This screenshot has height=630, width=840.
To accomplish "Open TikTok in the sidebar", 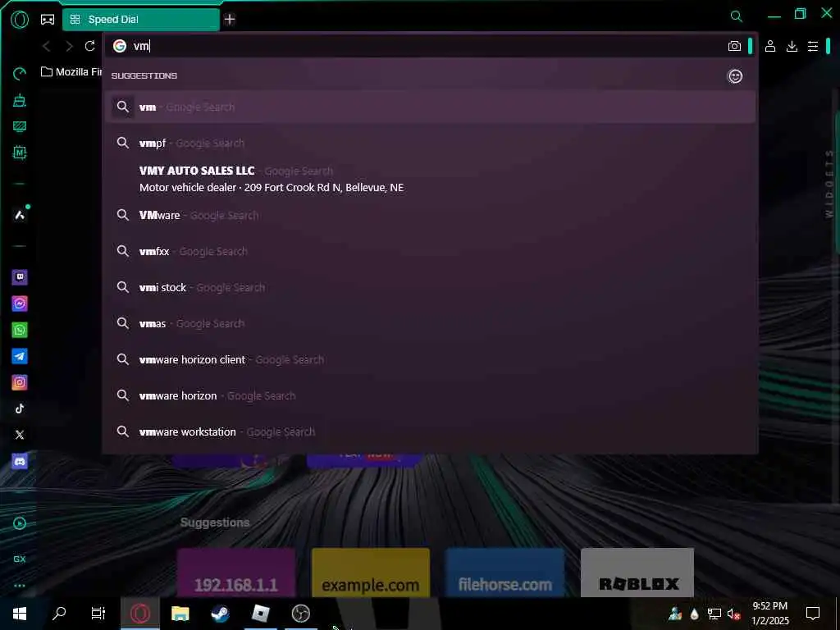I will tap(20, 409).
